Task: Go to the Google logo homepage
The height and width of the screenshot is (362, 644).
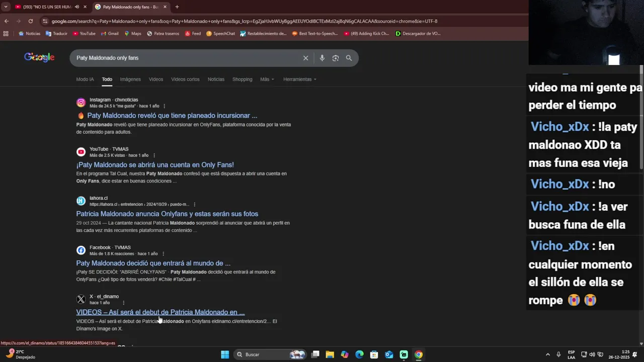Action: pyautogui.click(x=39, y=57)
